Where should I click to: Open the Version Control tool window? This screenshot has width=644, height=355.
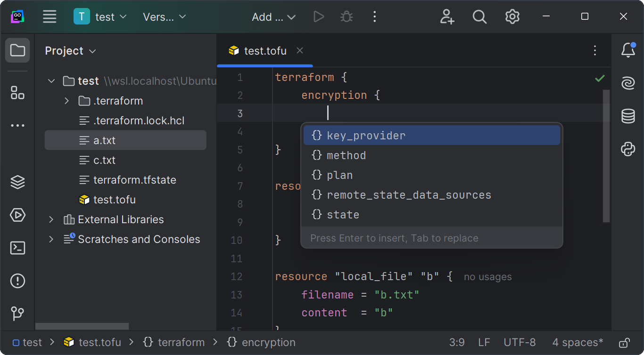pyautogui.click(x=17, y=314)
